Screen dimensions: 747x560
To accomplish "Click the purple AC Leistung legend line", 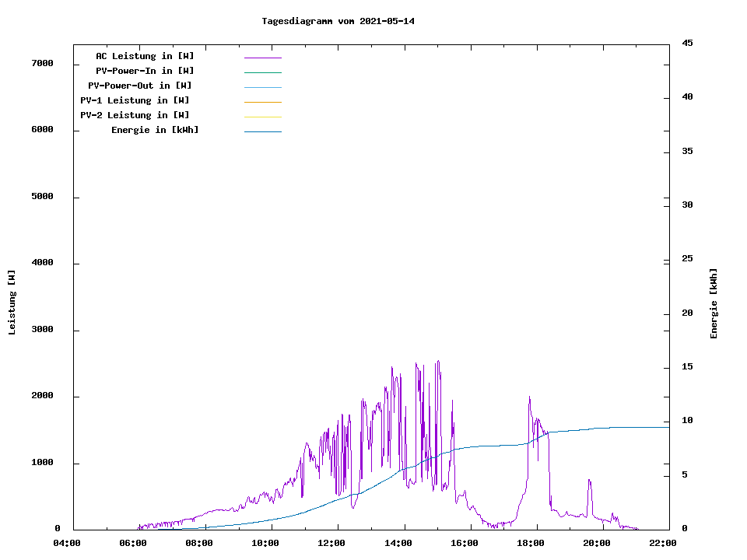I will coord(262,58).
